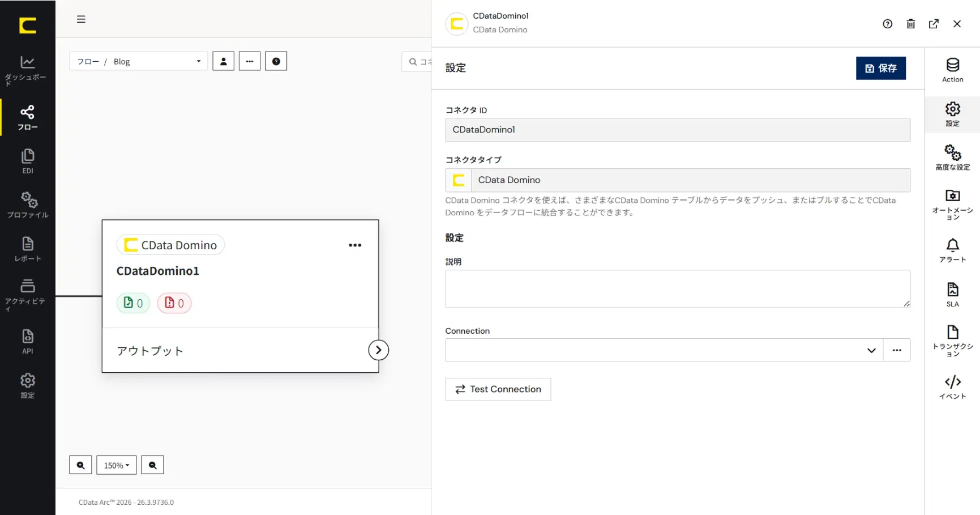
Task: Click the コネクタタイプ CData Domino field
Action: [x=678, y=180]
